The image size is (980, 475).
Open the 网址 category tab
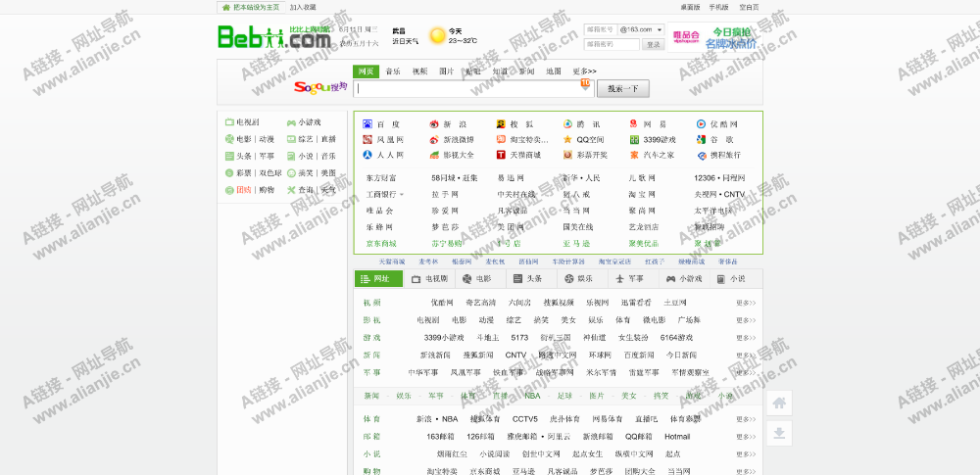378,279
